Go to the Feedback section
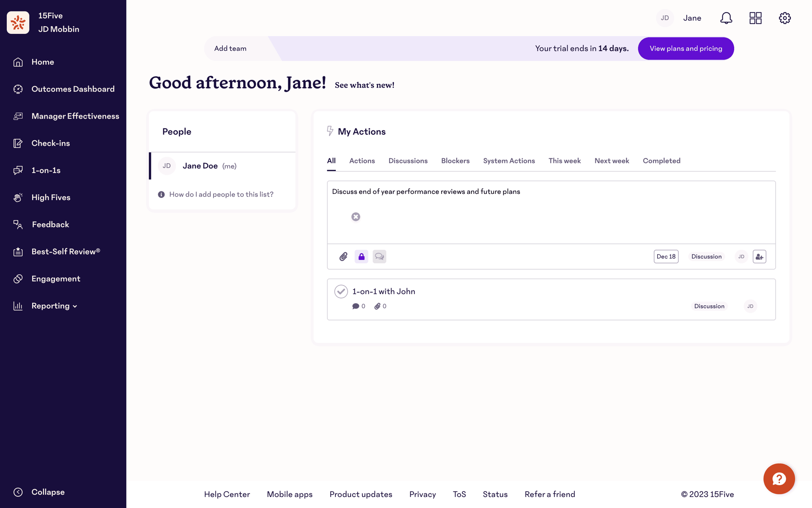The image size is (812, 508). click(41, 224)
